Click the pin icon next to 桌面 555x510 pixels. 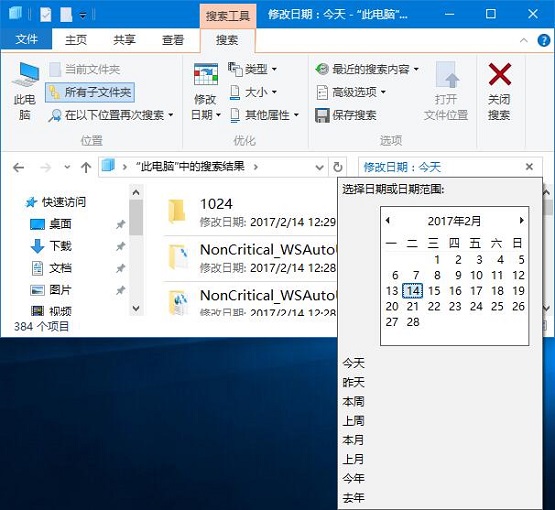pyautogui.click(x=120, y=224)
